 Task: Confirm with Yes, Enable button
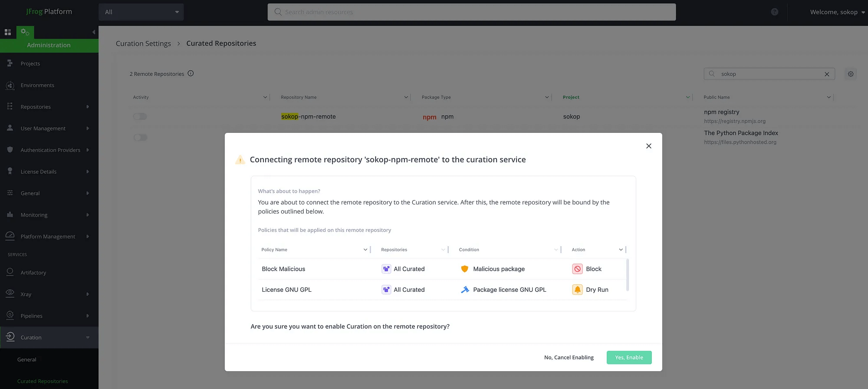tap(629, 358)
